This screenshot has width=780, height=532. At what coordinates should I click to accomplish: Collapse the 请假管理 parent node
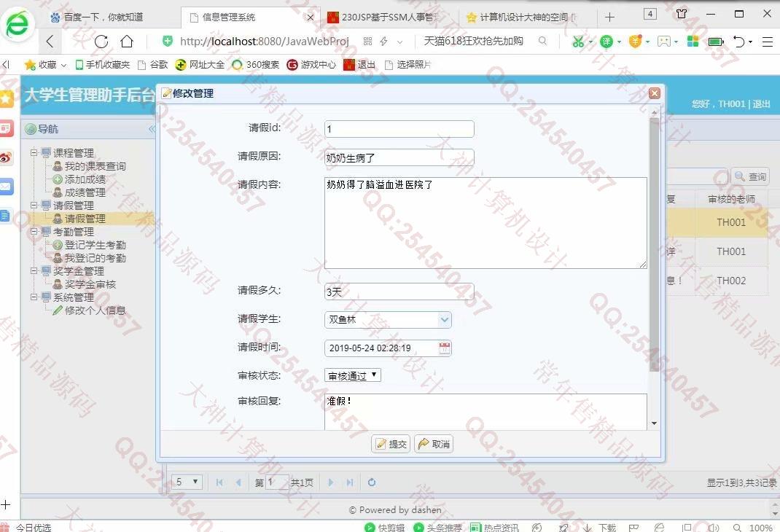click(x=34, y=206)
